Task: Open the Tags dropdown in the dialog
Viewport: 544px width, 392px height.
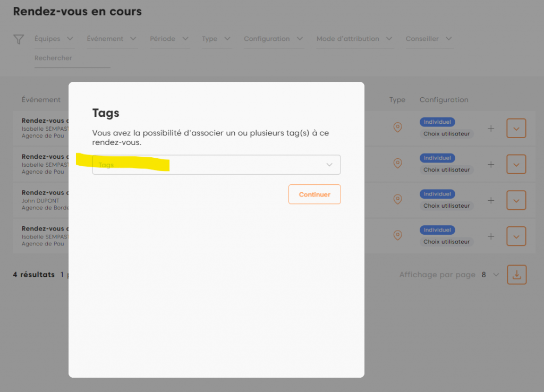Action: click(216, 165)
